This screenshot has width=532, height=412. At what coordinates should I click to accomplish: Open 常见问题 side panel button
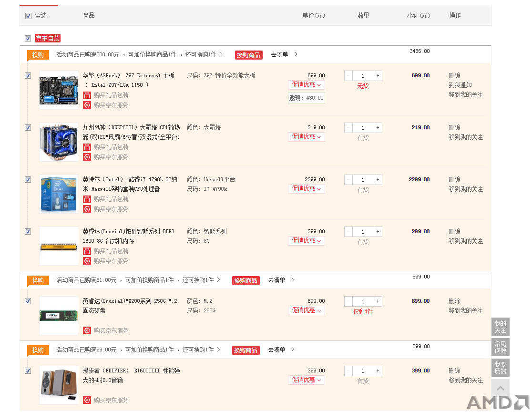[x=501, y=347]
